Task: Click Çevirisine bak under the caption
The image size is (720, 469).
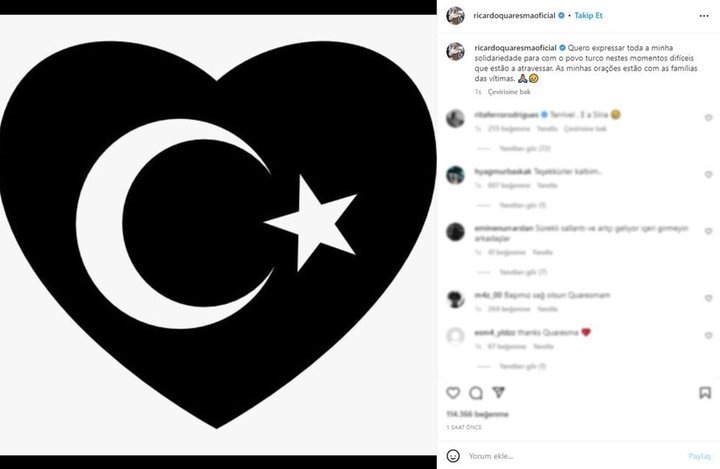Action: click(x=509, y=92)
